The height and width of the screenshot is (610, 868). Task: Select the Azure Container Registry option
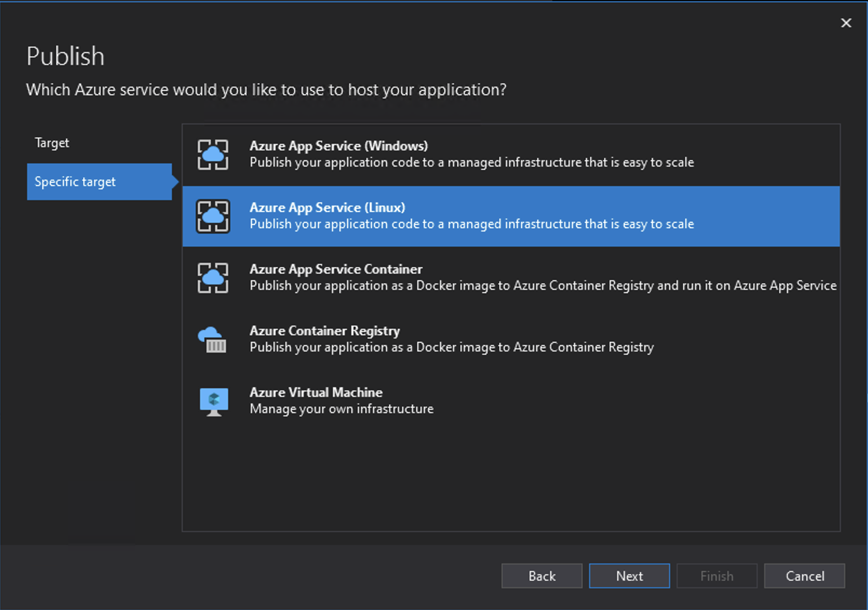[486, 339]
